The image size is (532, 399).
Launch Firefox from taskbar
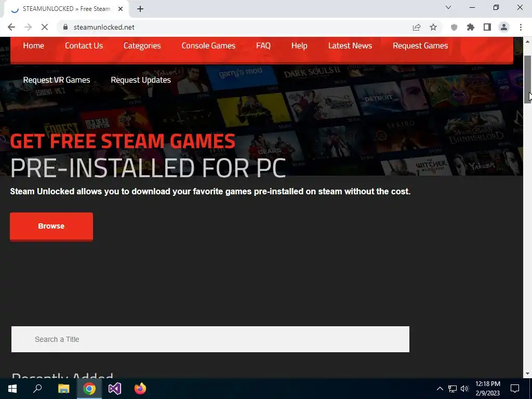pyautogui.click(x=140, y=389)
